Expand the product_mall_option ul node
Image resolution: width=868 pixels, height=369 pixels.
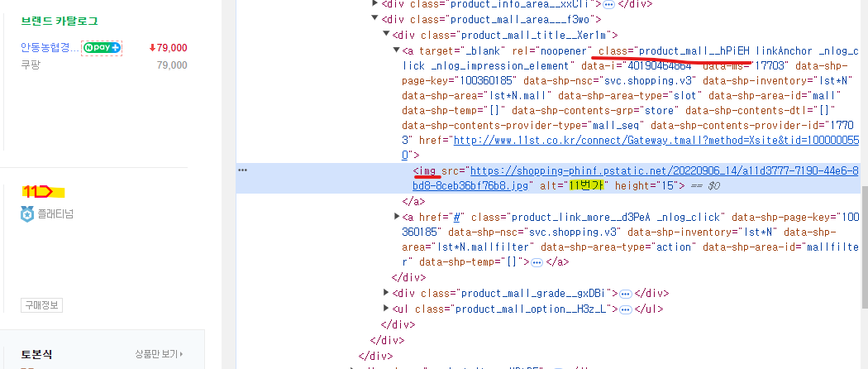tap(386, 308)
